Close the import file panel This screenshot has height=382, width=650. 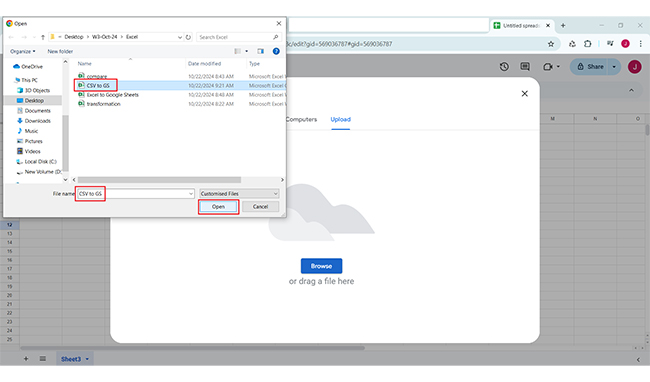tap(524, 94)
